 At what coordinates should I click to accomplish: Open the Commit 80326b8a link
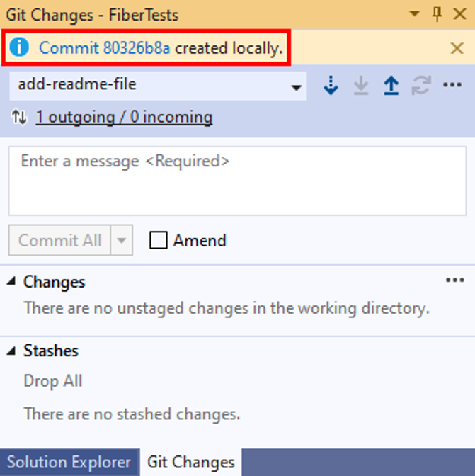(104, 48)
